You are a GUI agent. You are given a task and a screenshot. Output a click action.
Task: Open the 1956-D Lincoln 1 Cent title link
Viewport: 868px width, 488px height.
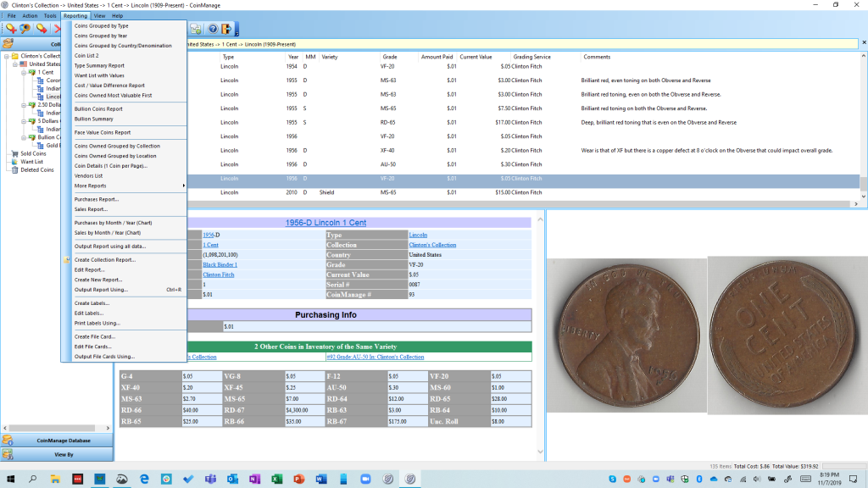[x=325, y=223]
